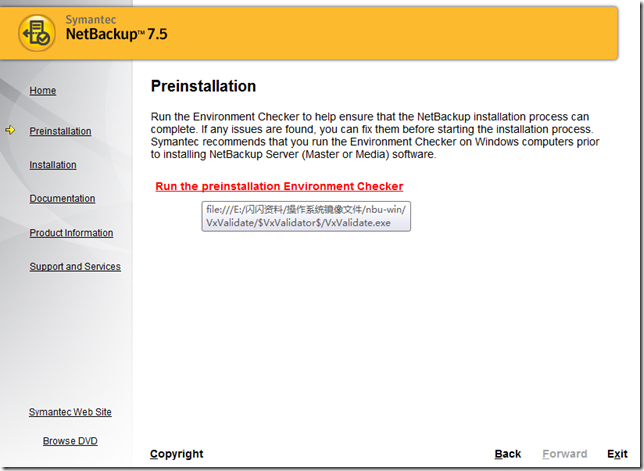Go Back to previous page
Image resolution: width=644 pixels, height=471 pixels.
508,454
